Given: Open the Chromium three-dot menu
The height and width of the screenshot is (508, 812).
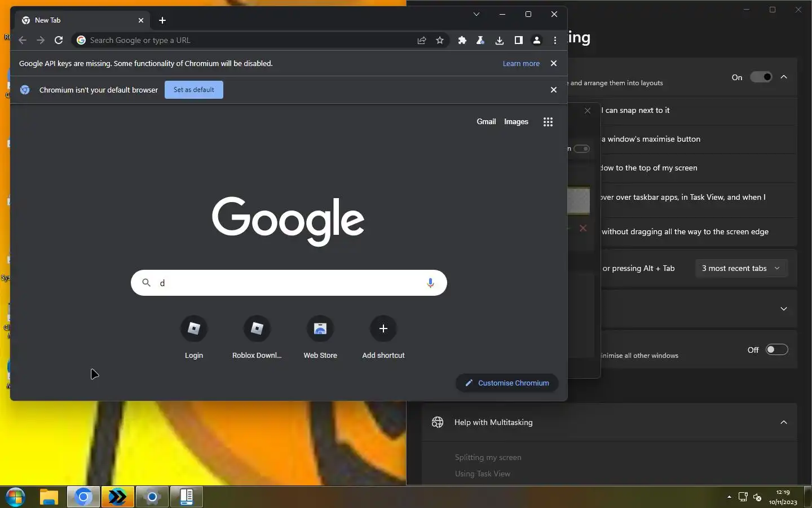Looking at the screenshot, I should click(x=555, y=40).
